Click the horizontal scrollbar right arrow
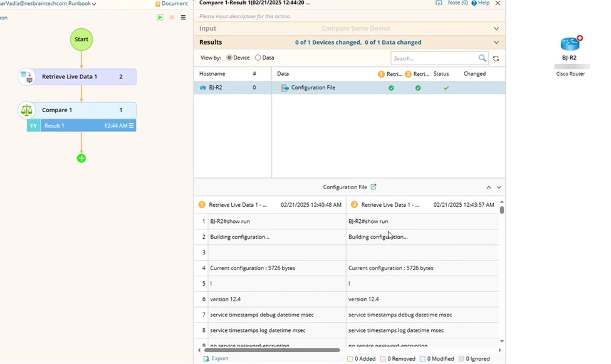 (x=500, y=350)
